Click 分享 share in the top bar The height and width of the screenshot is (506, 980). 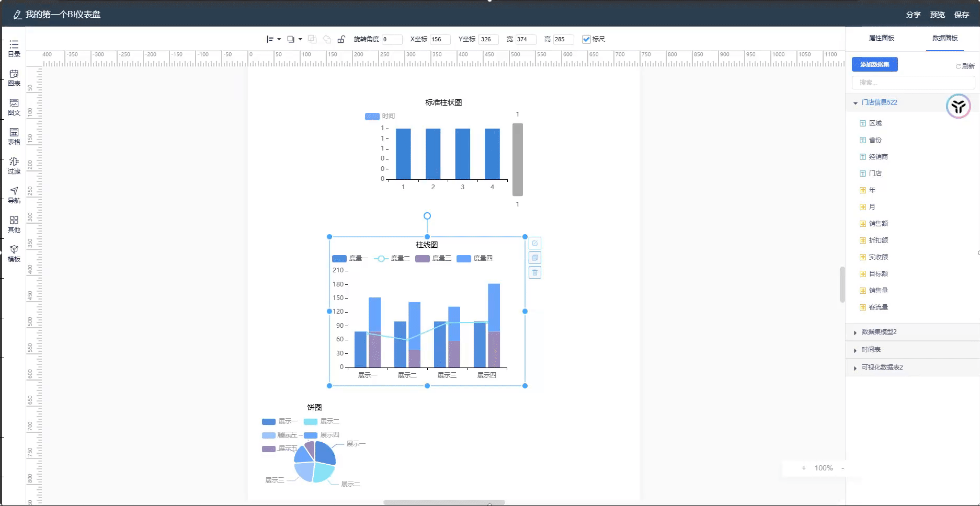(914, 15)
